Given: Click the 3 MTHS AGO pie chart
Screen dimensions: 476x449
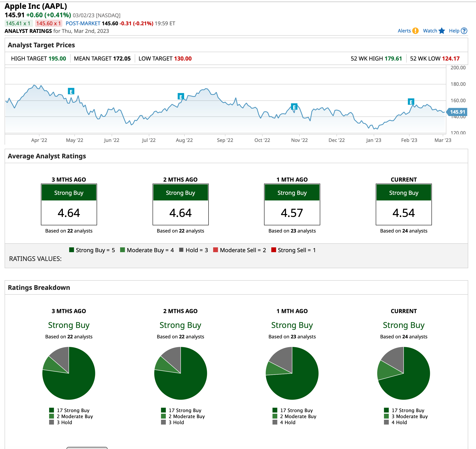Looking at the screenshot, I should pyautogui.click(x=69, y=373).
